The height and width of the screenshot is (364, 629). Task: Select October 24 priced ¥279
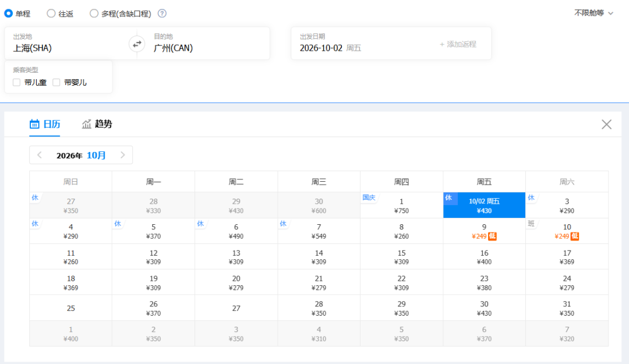point(567,282)
